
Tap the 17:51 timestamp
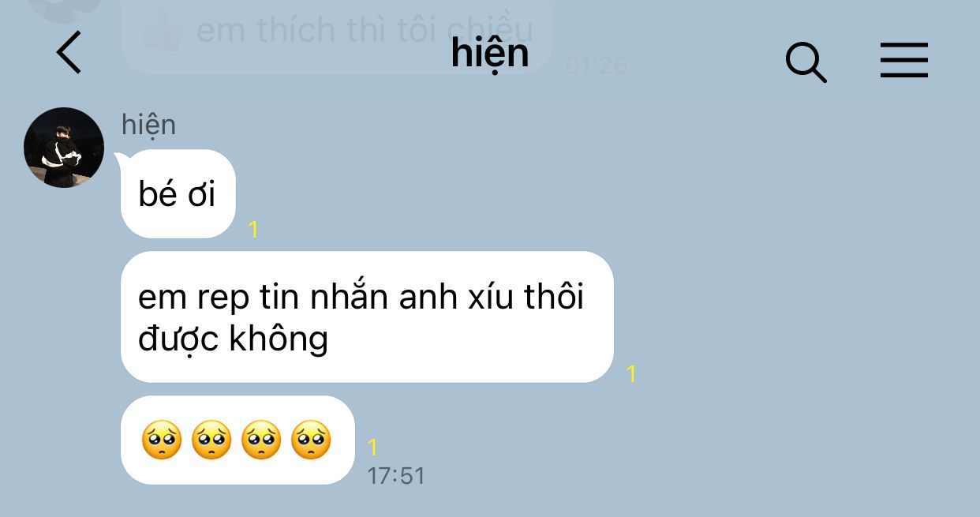point(396,476)
